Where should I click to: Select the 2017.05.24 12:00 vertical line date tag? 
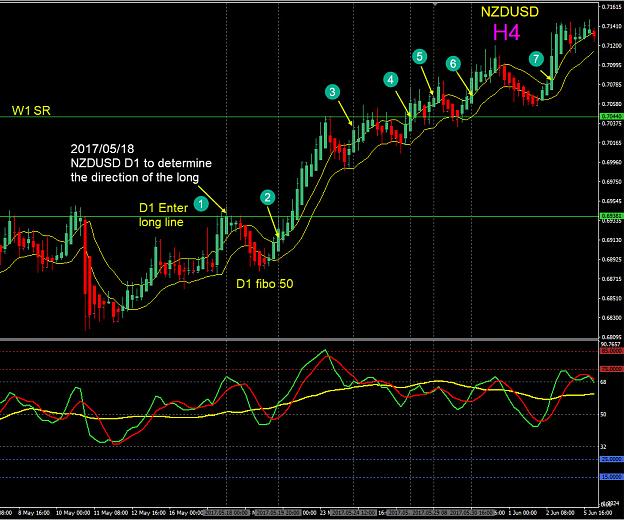coord(354,512)
